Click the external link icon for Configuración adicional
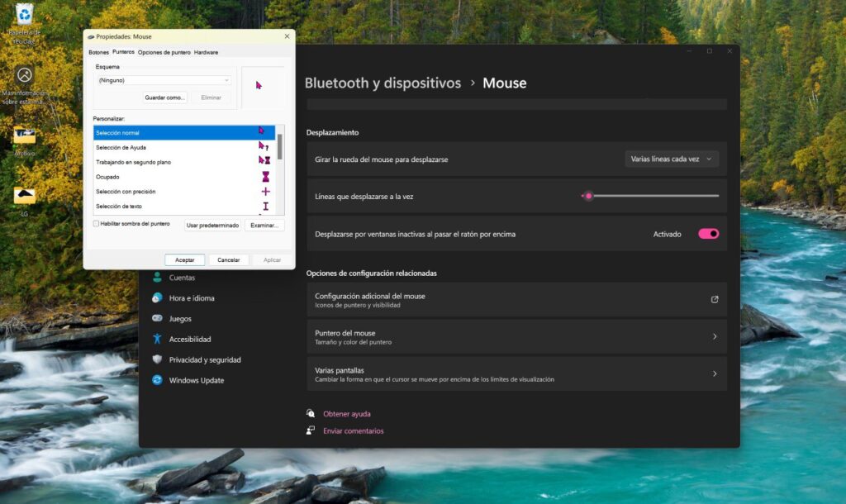This screenshot has width=846, height=504. coord(715,299)
